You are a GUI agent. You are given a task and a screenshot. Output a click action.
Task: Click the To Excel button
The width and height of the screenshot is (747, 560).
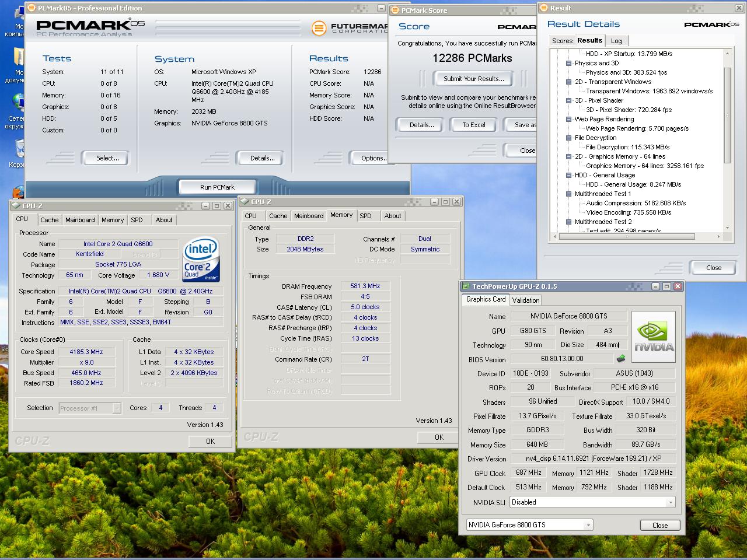pos(474,125)
